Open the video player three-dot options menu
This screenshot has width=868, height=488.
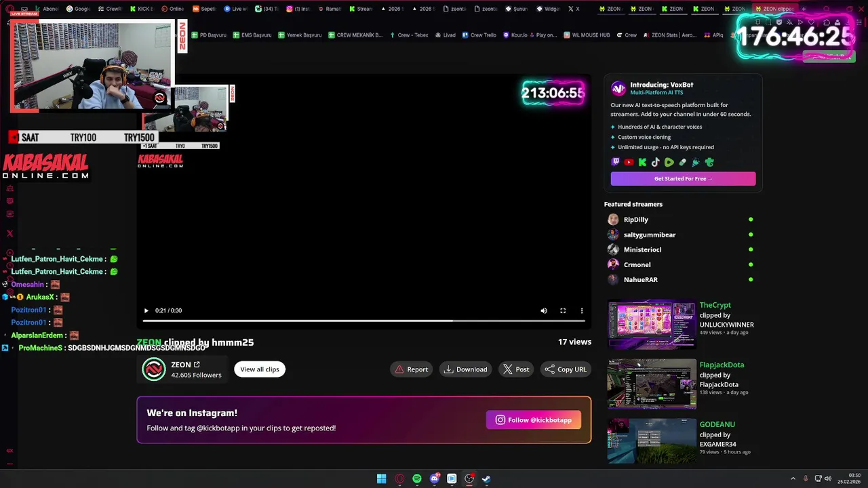[x=582, y=310]
